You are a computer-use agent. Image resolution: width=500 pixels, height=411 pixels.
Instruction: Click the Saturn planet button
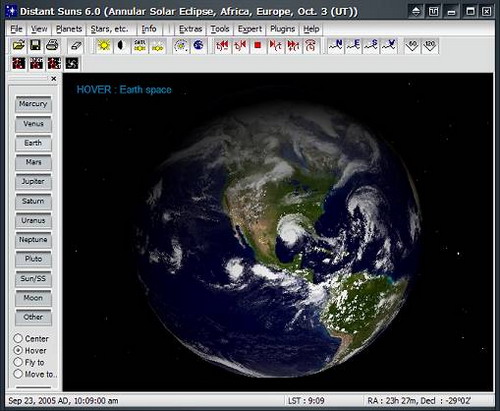(33, 201)
